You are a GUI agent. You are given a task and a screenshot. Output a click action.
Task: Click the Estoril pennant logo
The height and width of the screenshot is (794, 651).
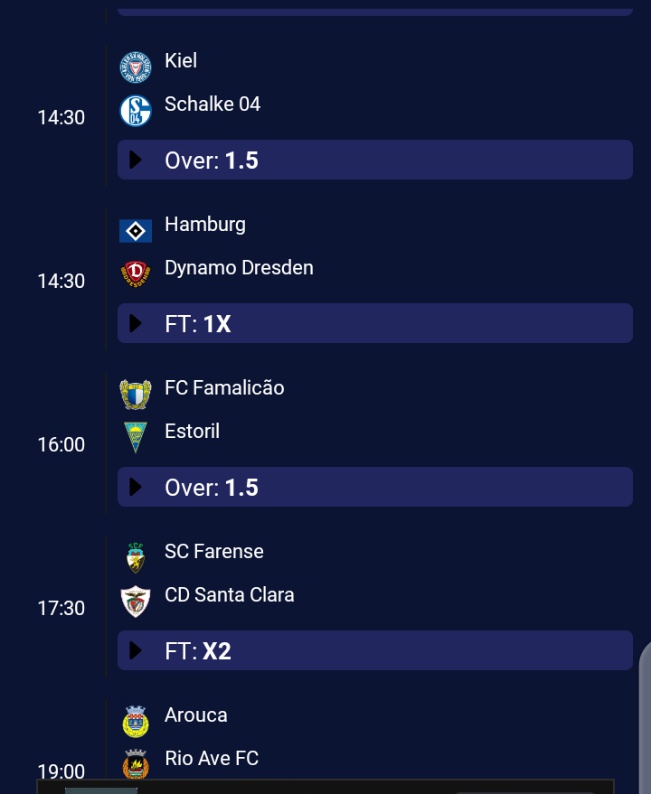click(x=135, y=437)
